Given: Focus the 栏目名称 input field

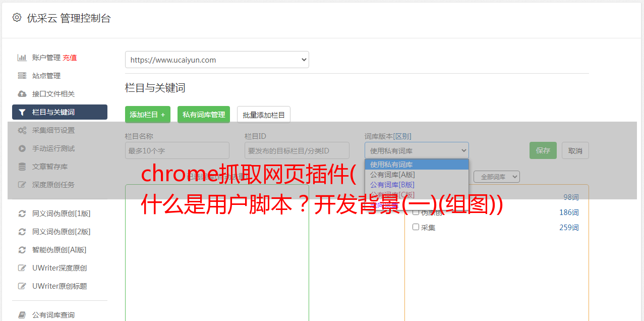Looking at the screenshot, I should click(x=177, y=150).
